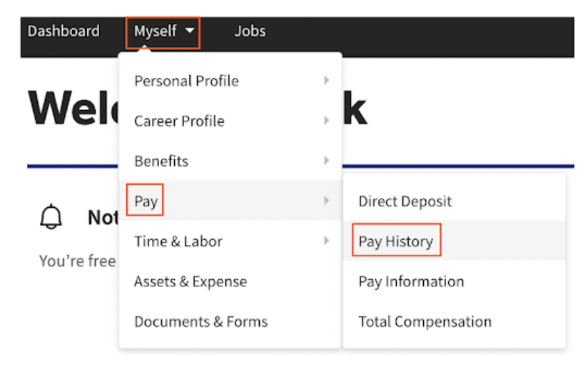Expand the Pay submenu arrow
This screenshot has width=588, height=377.
(x=326, y=201)
